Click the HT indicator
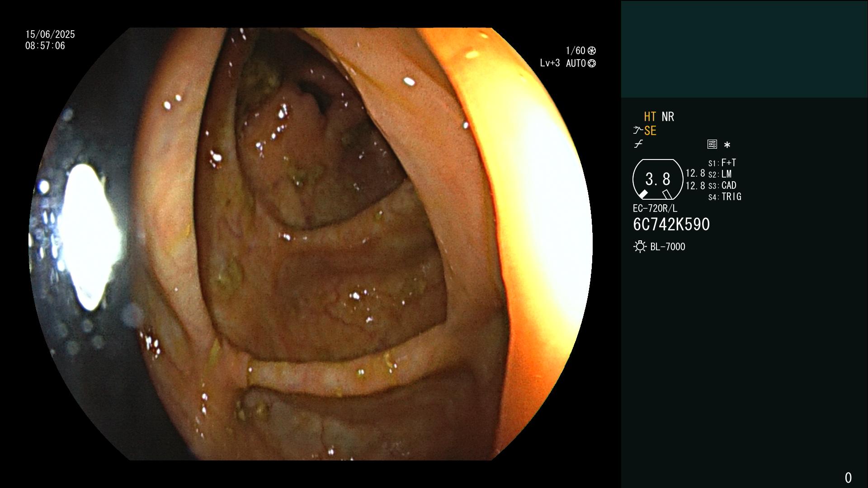Viewport: 868px width, 488px height. [x=650, y=117]
